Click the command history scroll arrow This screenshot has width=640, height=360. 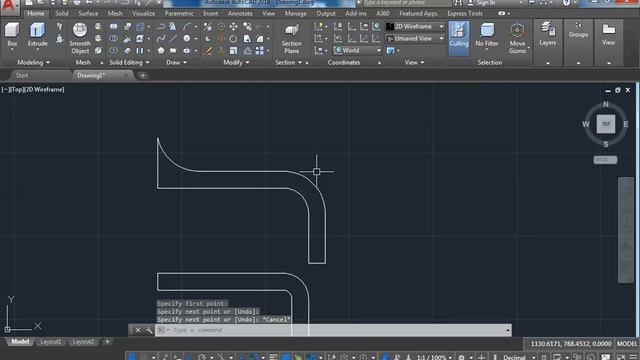pos(508,330)
